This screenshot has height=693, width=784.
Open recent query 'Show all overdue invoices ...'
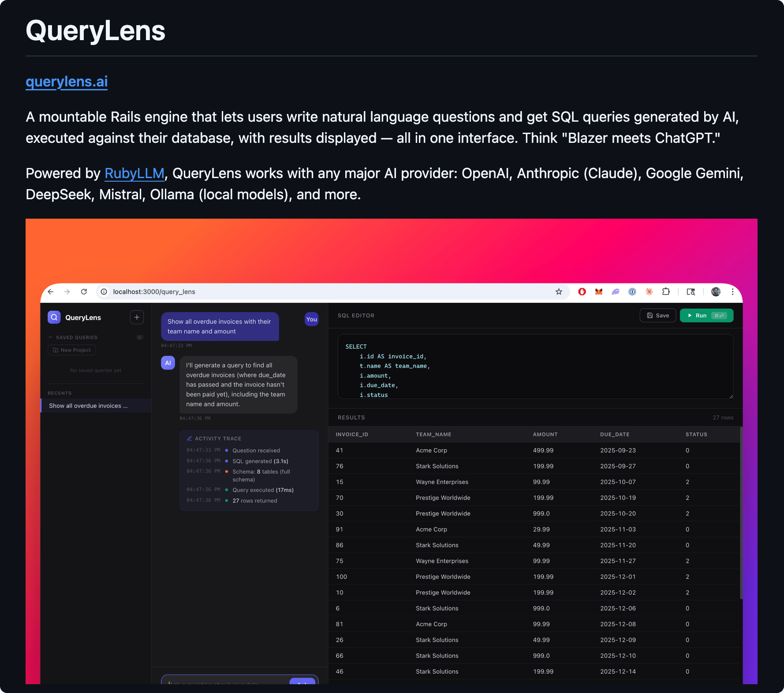tap(96, 406)
